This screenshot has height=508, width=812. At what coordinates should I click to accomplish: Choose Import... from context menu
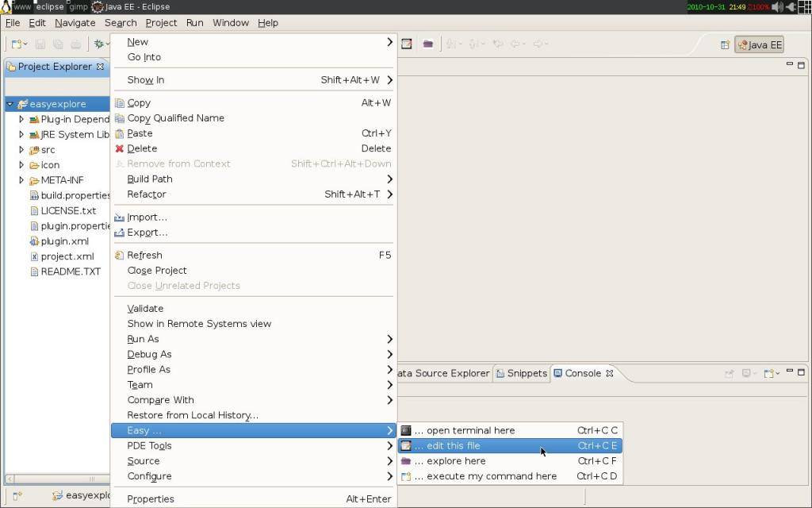pos(254,217)
